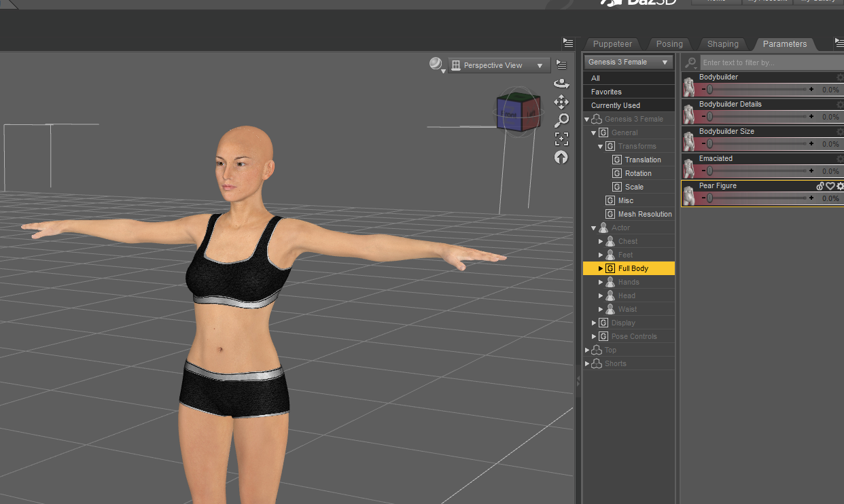Toggle the Pear Figure lock icon

pos(820,186)
